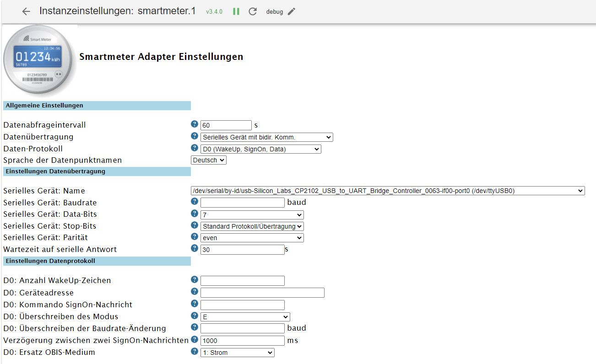Open the Stop-Bits dropdown
The height and width of the screenshot is (364, 596).
tap(252, 226)
